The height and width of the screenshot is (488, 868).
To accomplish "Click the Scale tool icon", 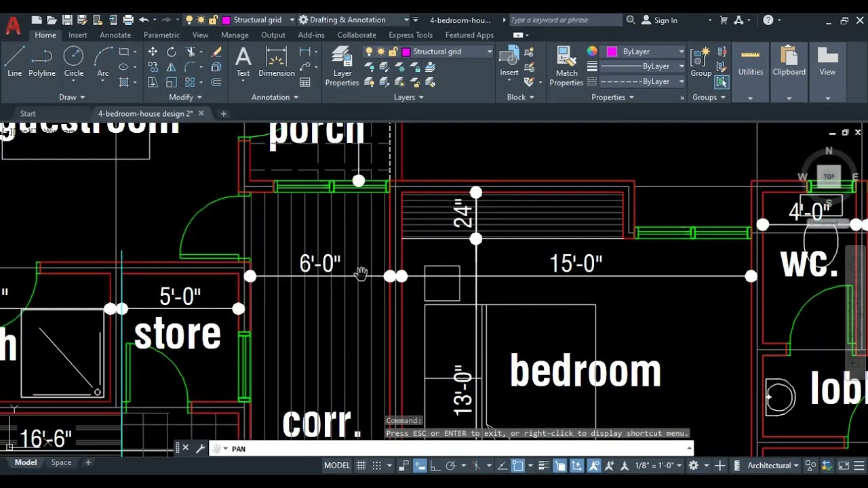I will [172, 83].
